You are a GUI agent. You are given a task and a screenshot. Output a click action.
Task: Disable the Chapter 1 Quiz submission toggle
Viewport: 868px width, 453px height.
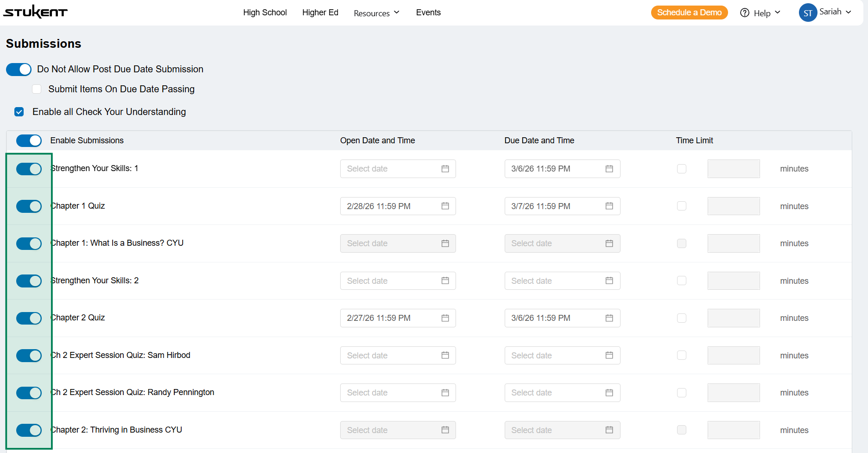[x=29, y=206]
